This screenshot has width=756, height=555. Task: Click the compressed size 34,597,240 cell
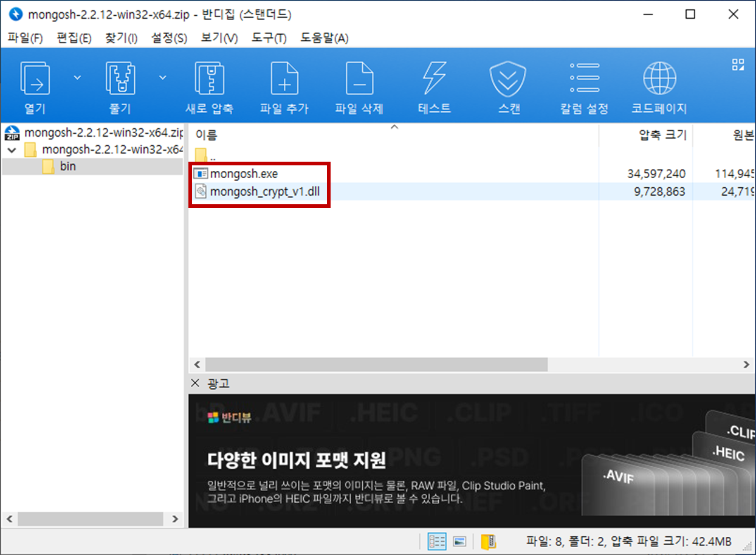click(x=656, y=174)
